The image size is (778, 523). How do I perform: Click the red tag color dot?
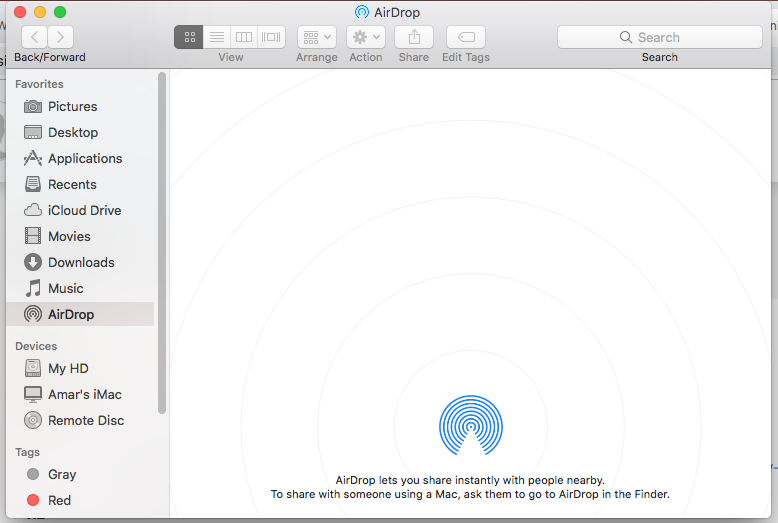(33, 500)
